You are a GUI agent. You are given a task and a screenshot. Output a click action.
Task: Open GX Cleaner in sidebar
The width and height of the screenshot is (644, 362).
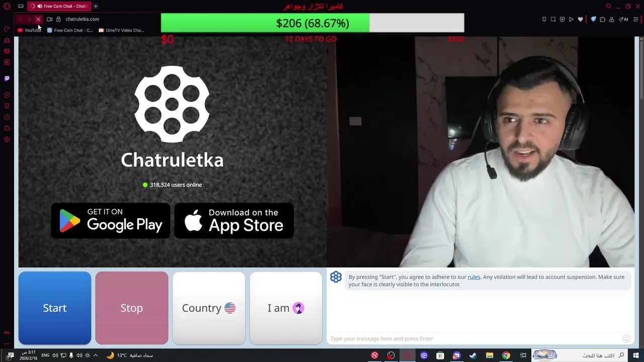[x=7, y=40]
